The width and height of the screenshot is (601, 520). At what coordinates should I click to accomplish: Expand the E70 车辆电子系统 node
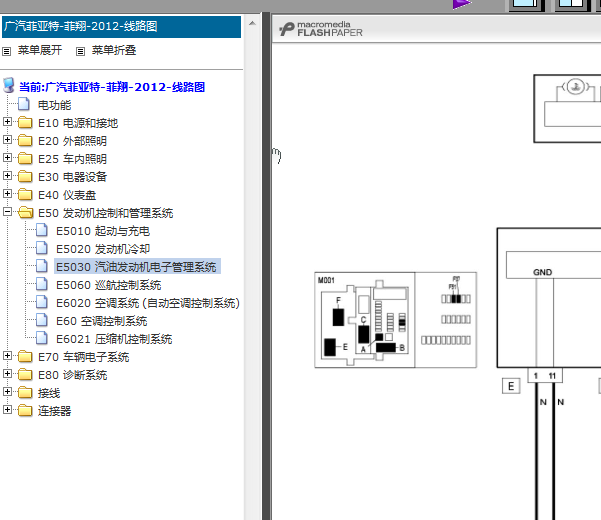pos(7,356)
